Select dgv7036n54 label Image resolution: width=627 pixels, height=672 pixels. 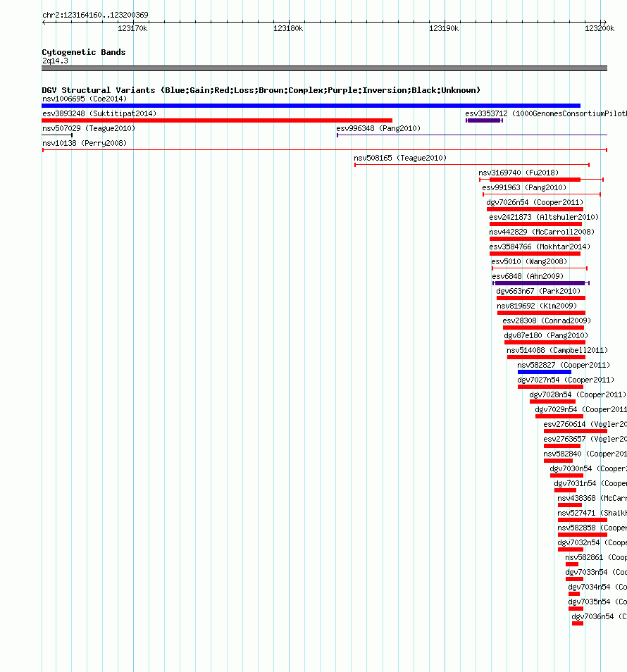(599, 616)
